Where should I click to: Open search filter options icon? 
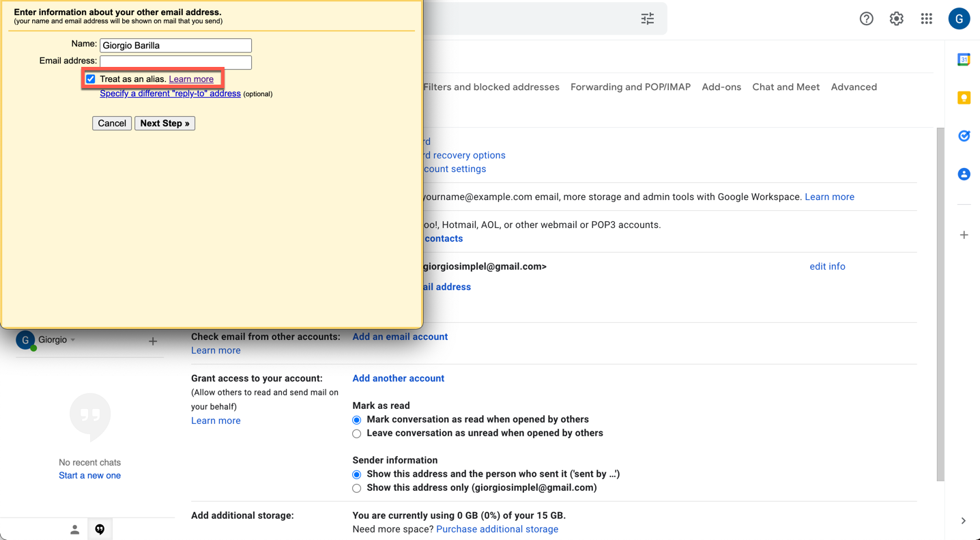pos(648,18)
